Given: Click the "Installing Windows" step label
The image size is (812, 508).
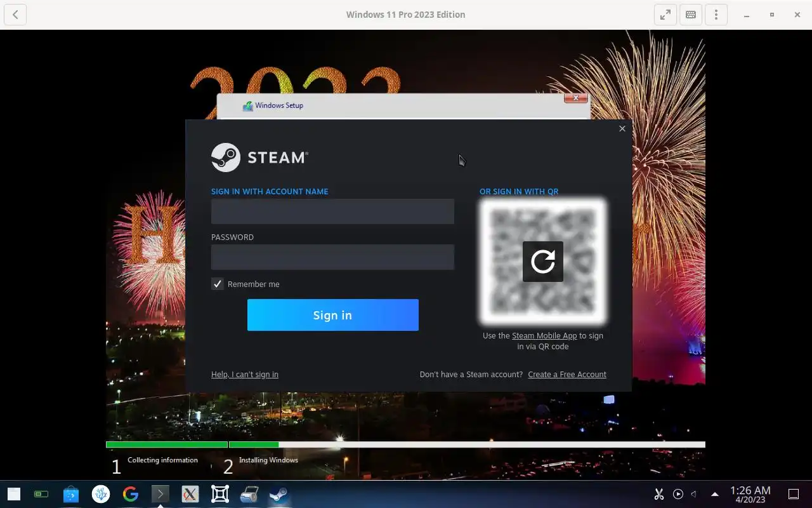Looking at the screenshot, I should point(268,460).
